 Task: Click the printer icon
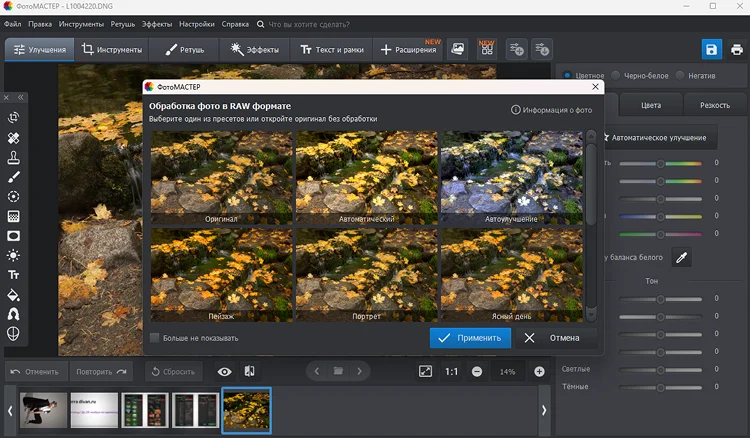tap(735, 49)
